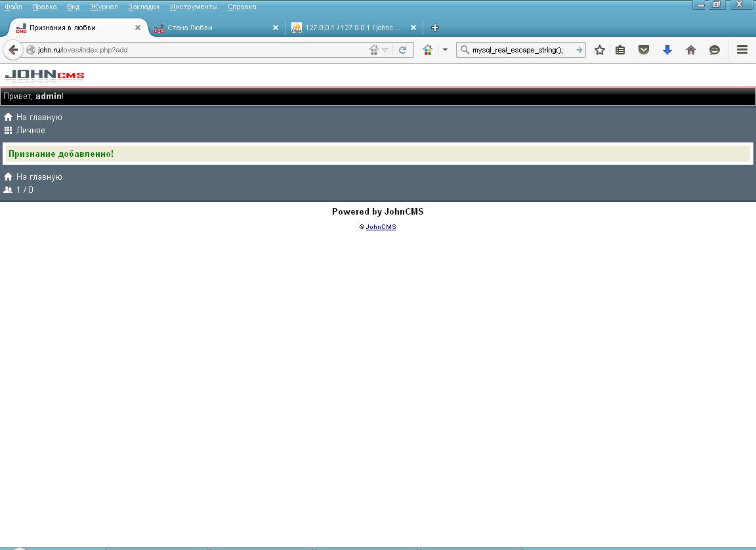756x550 pixels.
Task: Click the globe site identity icon
Action: 31,50
